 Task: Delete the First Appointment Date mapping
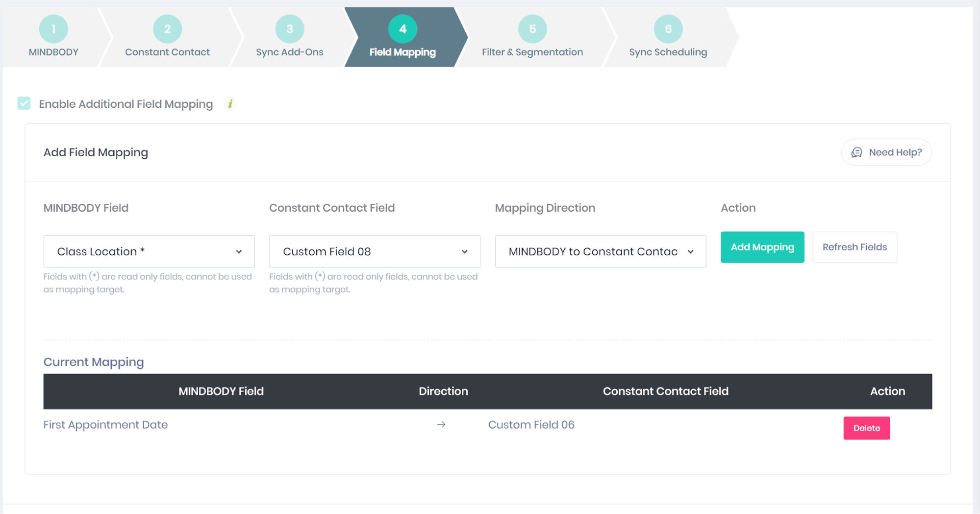(x=866, y=428)
